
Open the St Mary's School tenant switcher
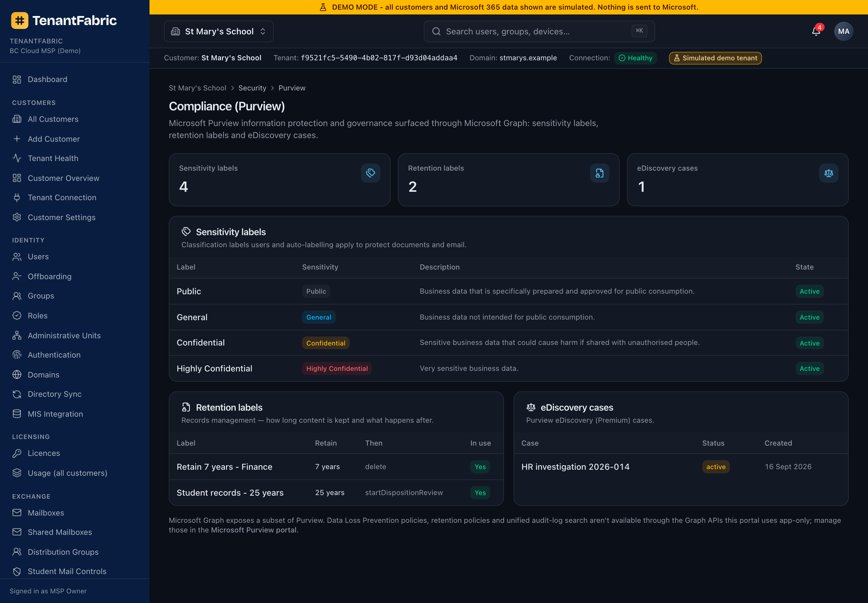point(218,31)
